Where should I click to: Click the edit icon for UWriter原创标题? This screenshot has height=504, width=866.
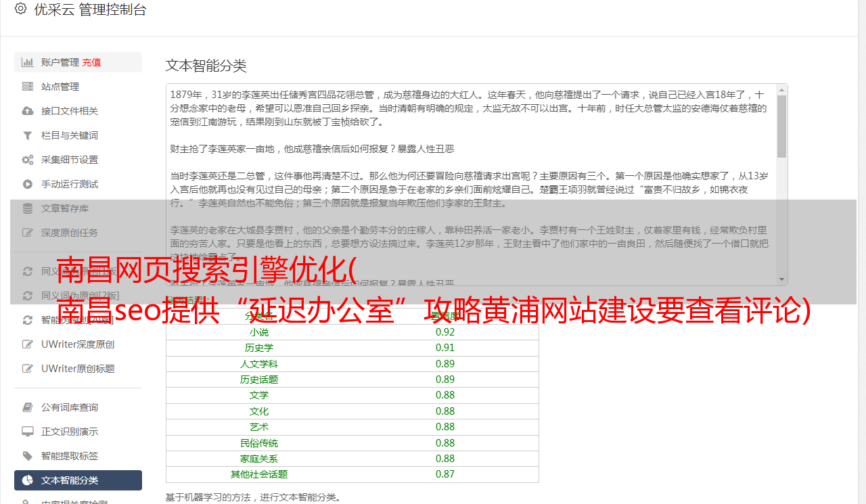pos(28,369)
